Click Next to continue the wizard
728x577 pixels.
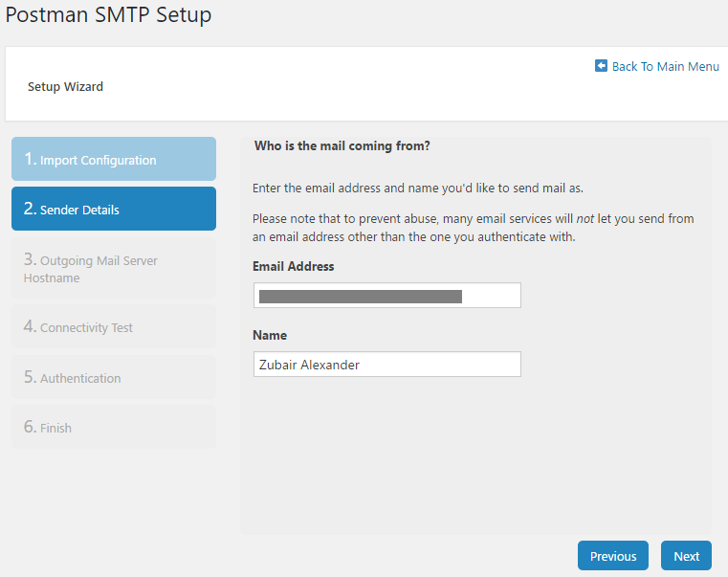[x=686, y=556]
